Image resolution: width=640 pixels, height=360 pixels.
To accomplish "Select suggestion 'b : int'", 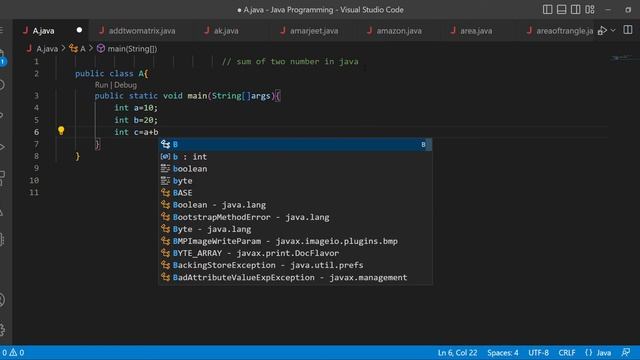I will click(x=295, y=156).
